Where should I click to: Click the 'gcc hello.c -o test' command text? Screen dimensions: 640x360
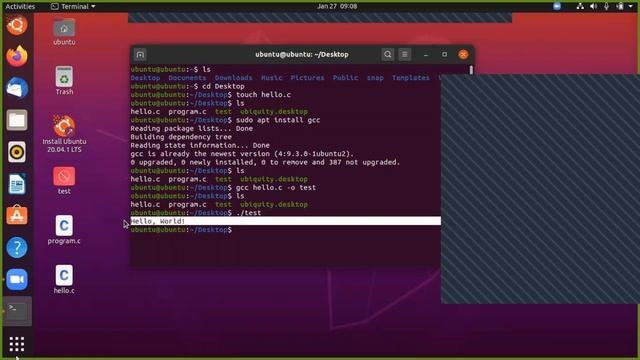pos(276,187)
